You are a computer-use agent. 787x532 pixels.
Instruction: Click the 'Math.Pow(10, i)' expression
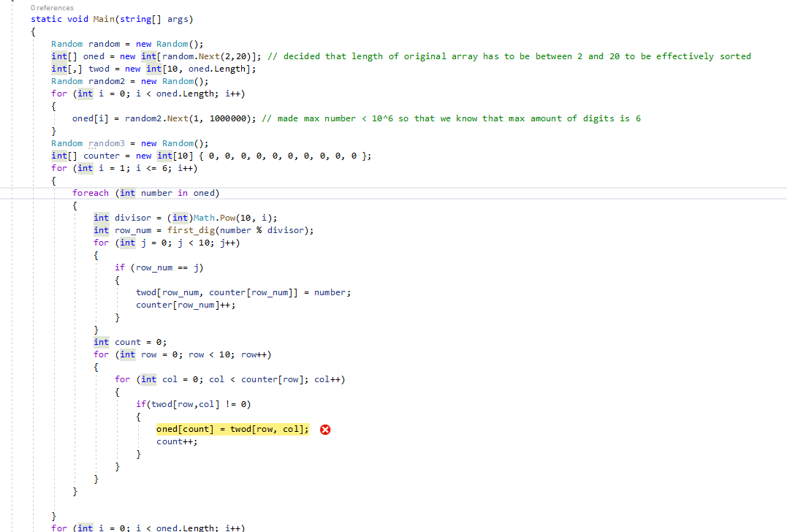(x=235, y=218)
